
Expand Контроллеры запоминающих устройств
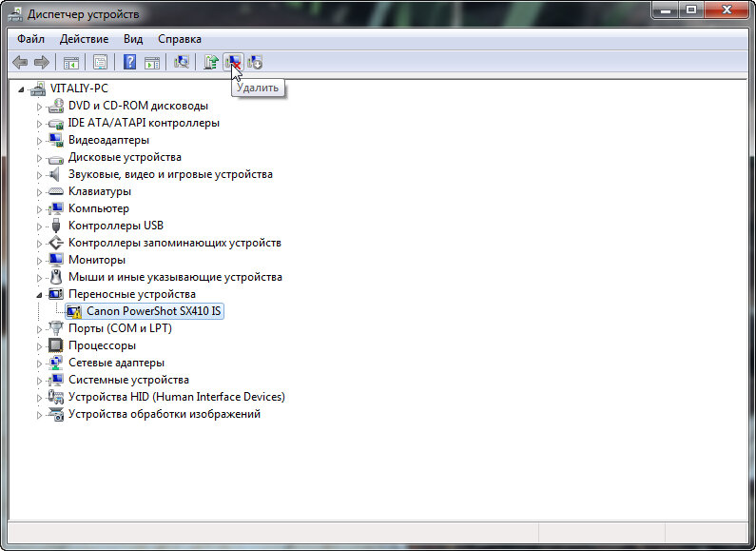[39, 244]
